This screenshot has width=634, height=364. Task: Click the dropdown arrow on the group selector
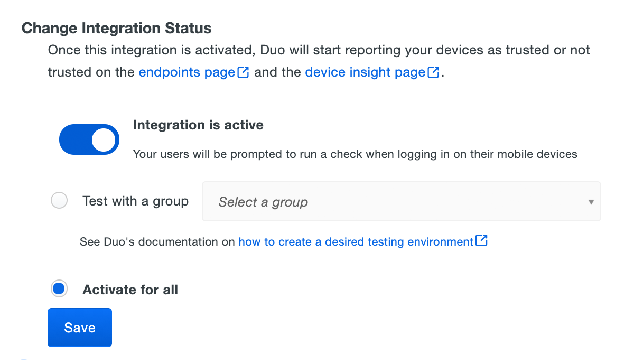pyautogui.click(x=592, y=201)
